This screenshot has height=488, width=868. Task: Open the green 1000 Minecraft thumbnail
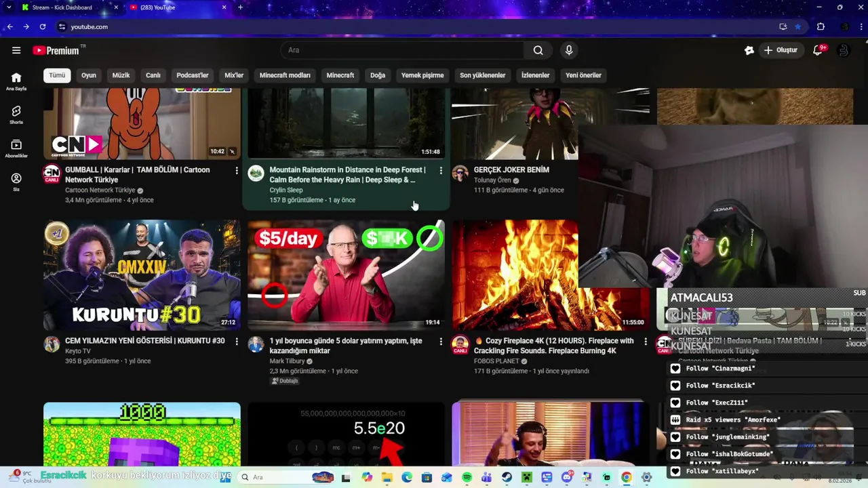(142, 434)
